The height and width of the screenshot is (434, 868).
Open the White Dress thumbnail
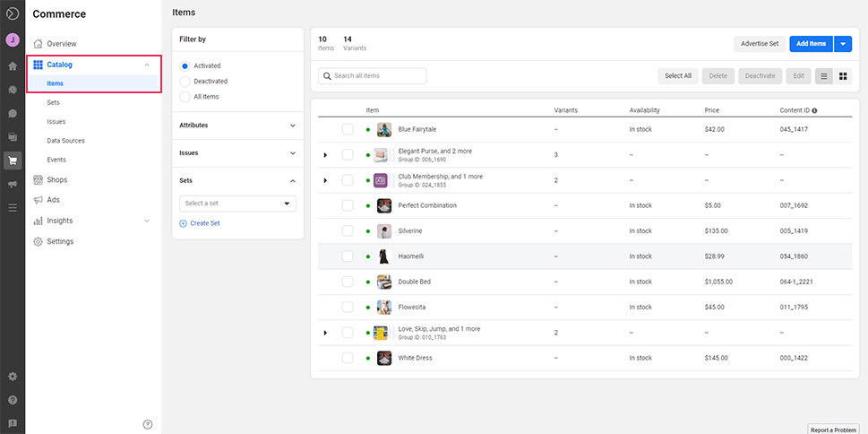(x=384, y=358)
